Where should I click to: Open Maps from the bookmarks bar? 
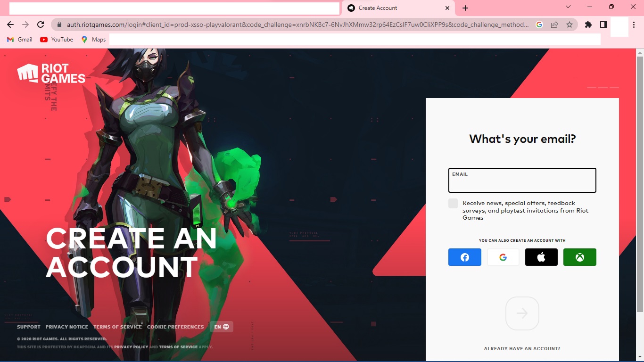coord(93,40)
